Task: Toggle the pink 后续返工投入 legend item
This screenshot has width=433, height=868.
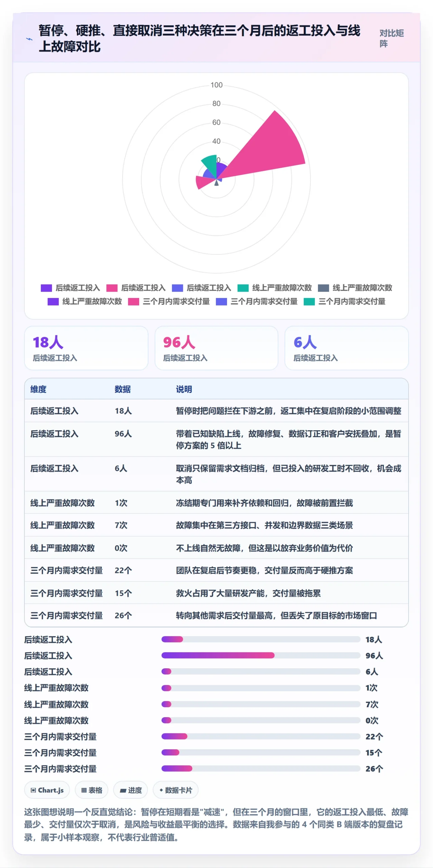Action: point(136,288)
